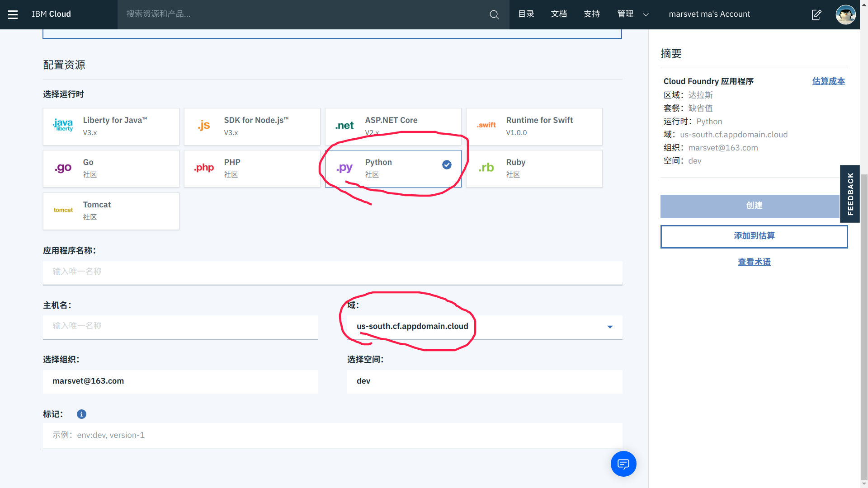This screenshot has height=488, width=868.
Task: Open the 文档 docs menu
Action: [x=559, y=14]
